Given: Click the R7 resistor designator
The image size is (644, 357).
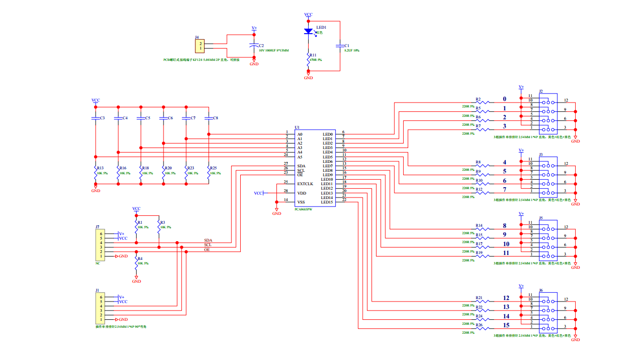Looking at the screenshot, I should click(478, 126).
